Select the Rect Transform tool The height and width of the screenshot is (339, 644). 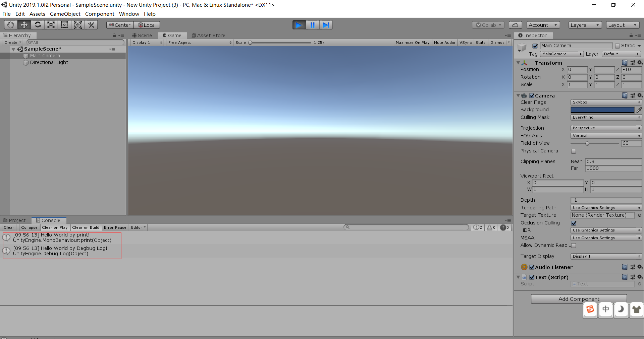[x=64, y=24]
